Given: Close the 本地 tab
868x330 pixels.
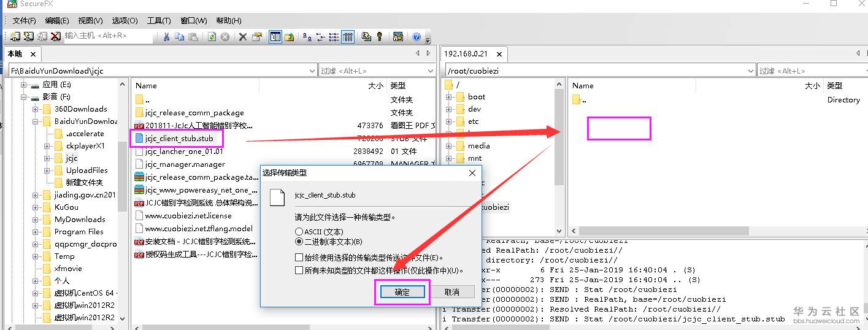Looking at the screenshot, I should 33,54.
